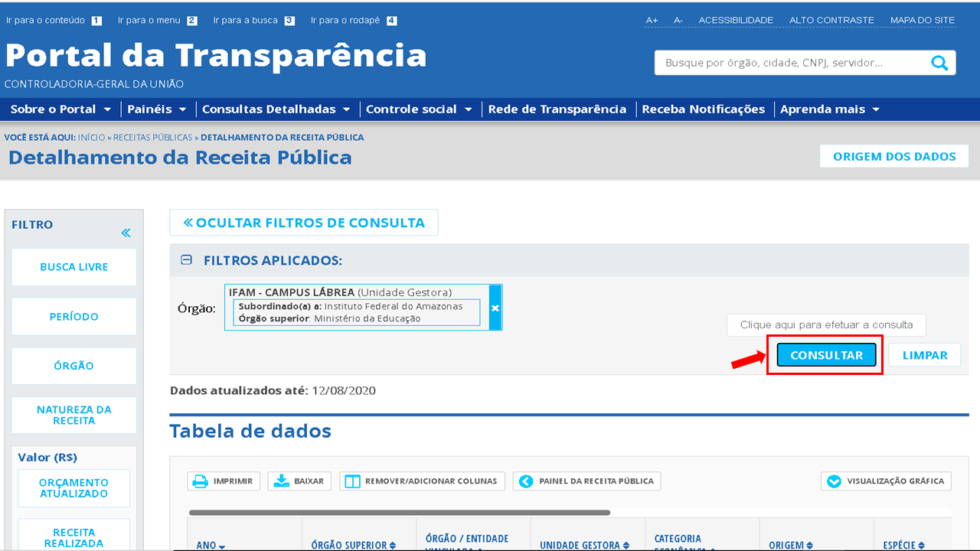Click the CONSULTAR button
The width and height of the screenshot is (980, 551).
tap(826, 355)
